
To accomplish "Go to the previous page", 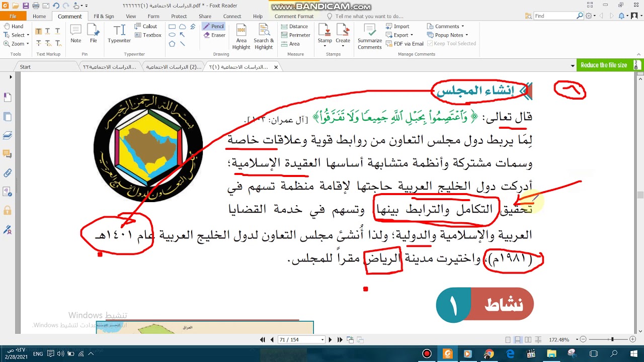I will (272, 340).
